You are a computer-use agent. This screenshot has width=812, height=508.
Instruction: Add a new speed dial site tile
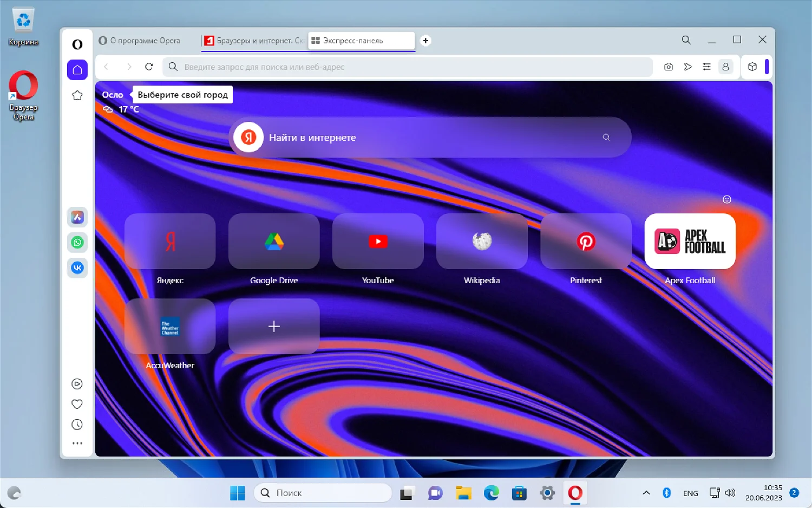pos(274,326)
